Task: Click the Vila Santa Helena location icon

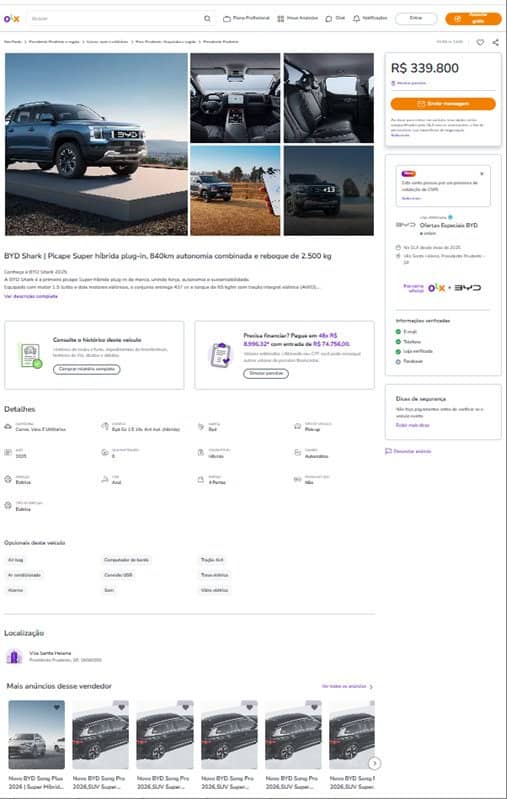Action: tap(14, 656)
